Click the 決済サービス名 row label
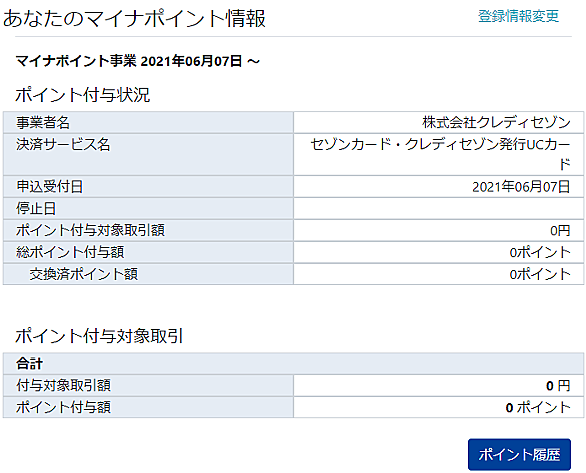This screenshot has height=473, width=586. 63,144
